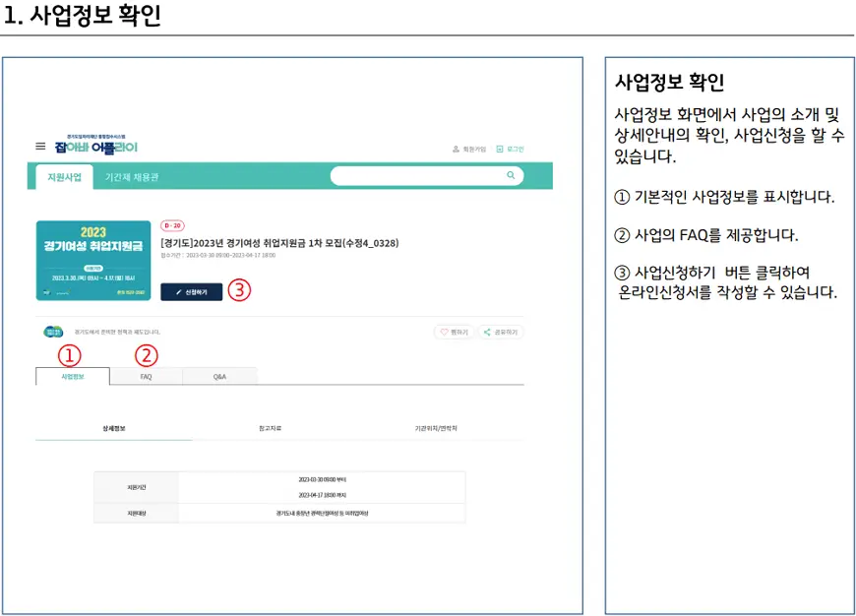Screen dimensions: 856x616
Task: Switch to the 기간제 채용관 tab
Action: point(132,177)
